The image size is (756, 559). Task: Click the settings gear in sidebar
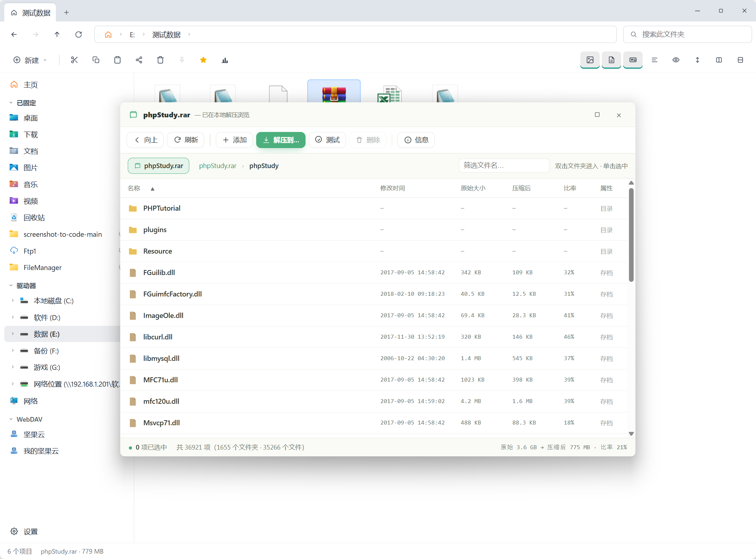[14, 531]
